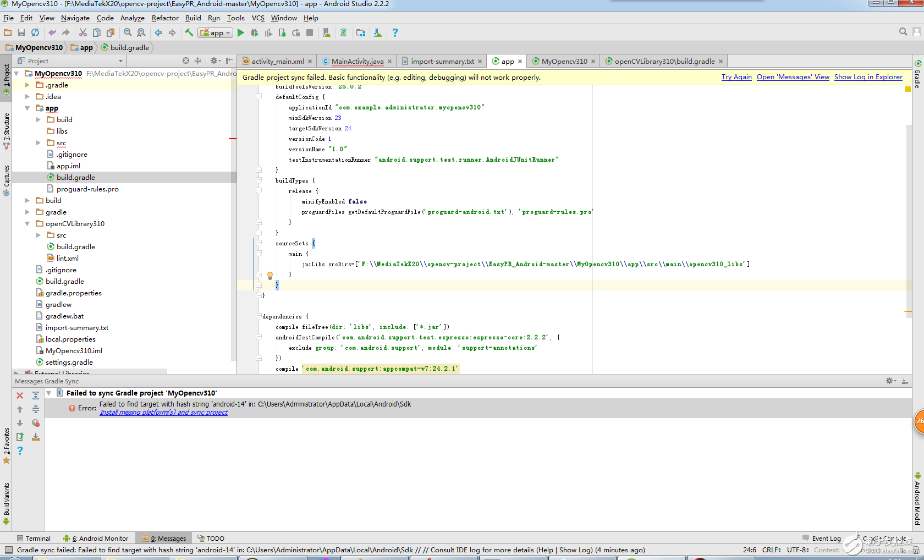Toggle the Hide warnings filter in Messages panel
The width and height of the screenshot is (924, 560).
click(36, 423)
